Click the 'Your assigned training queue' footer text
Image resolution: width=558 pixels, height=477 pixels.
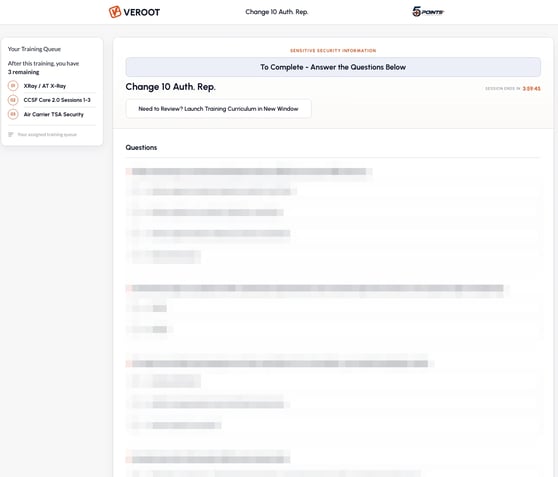click(x=47, y=135)
